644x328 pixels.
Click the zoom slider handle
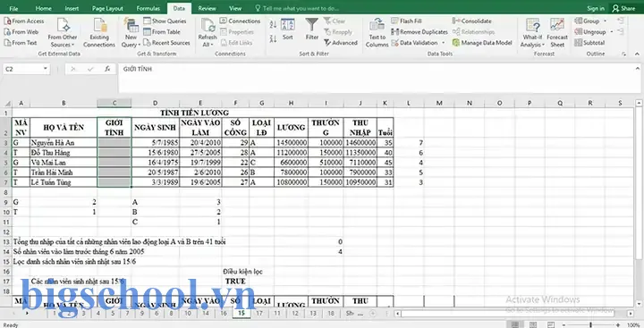591,324
